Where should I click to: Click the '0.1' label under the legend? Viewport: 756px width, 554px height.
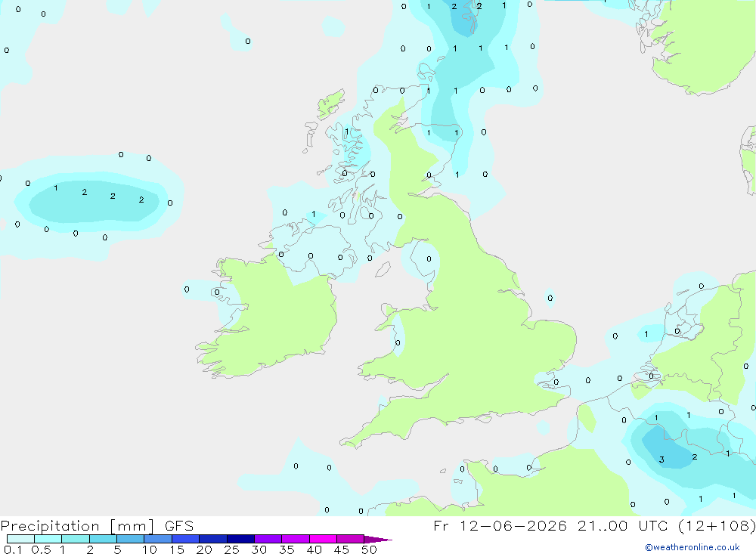[13, 549]
